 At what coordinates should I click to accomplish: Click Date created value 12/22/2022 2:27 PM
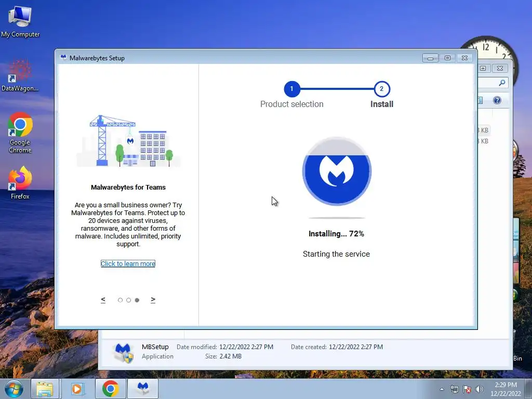(x=356, y=347)
